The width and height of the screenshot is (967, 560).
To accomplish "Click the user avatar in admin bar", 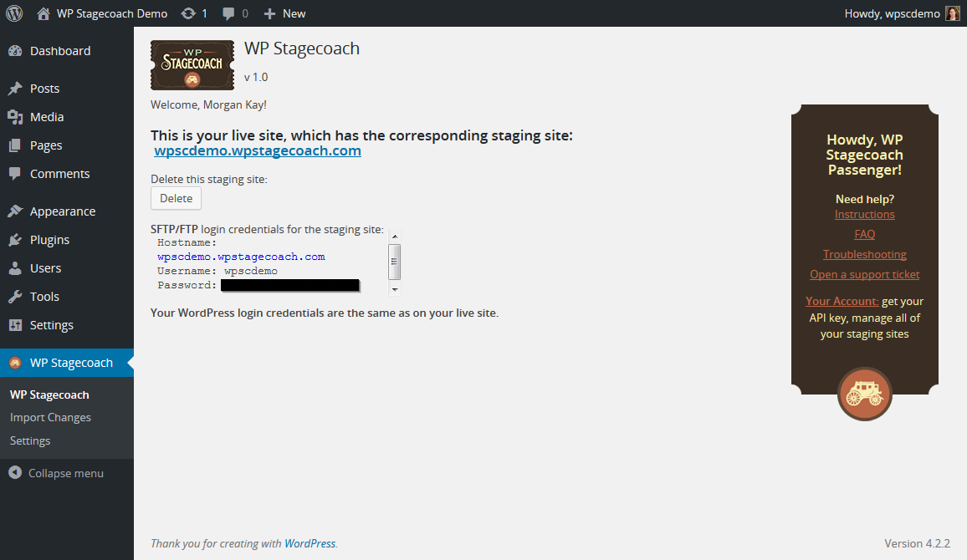I will pos(952,13).
